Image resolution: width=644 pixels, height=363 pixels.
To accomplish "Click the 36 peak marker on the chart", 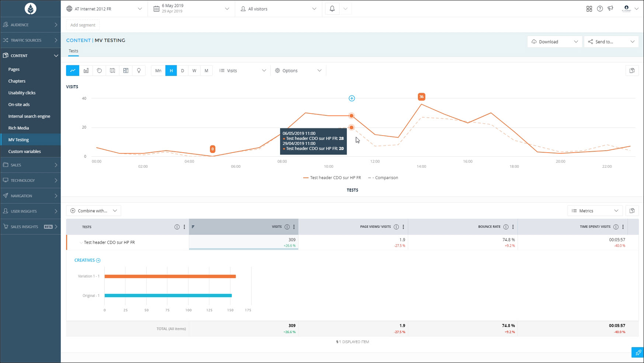I will (421, 97).
